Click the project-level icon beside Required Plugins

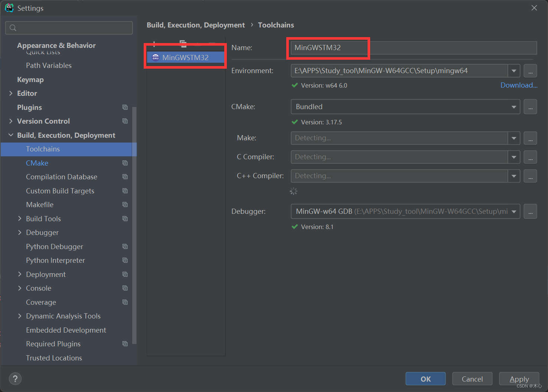click(125, 344)
